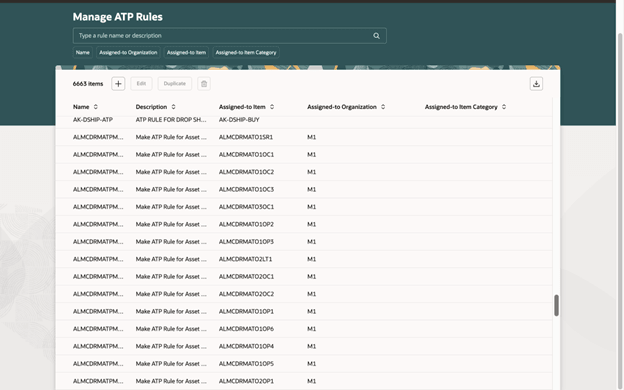Click the Name column header

[81, 107]
